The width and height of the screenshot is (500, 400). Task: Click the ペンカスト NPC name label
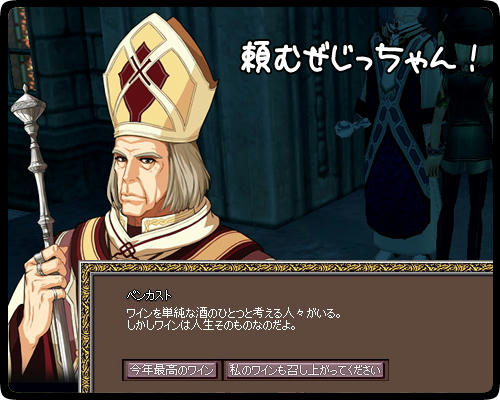[149, 295]
